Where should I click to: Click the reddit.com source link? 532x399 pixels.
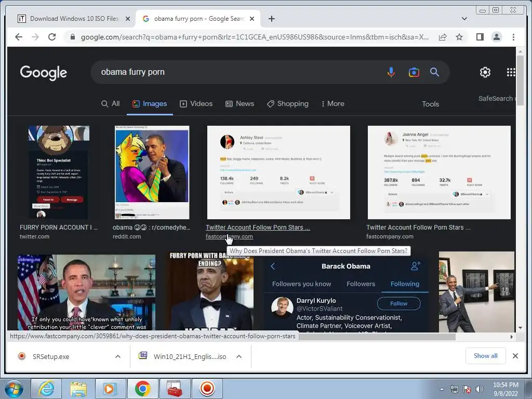(x=127, y=236)
